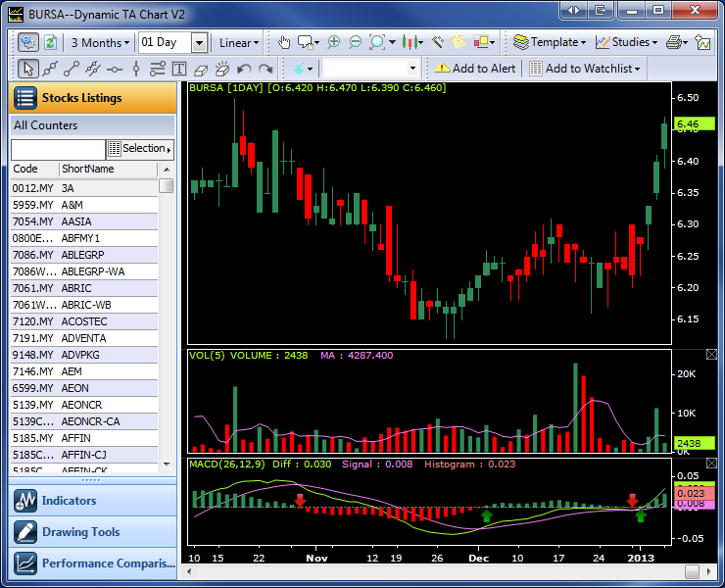Sort by the ShortName column header
Viewport: 725px width, 588px height.
click(x=108, y=169)
